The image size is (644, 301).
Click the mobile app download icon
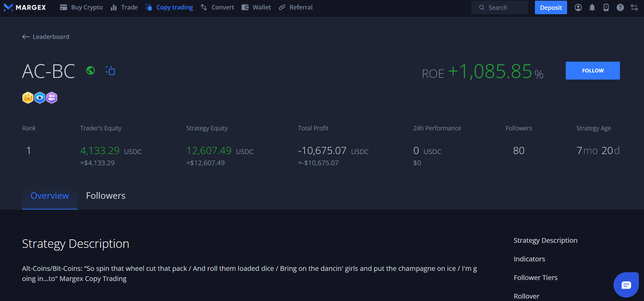click(606, 7)
